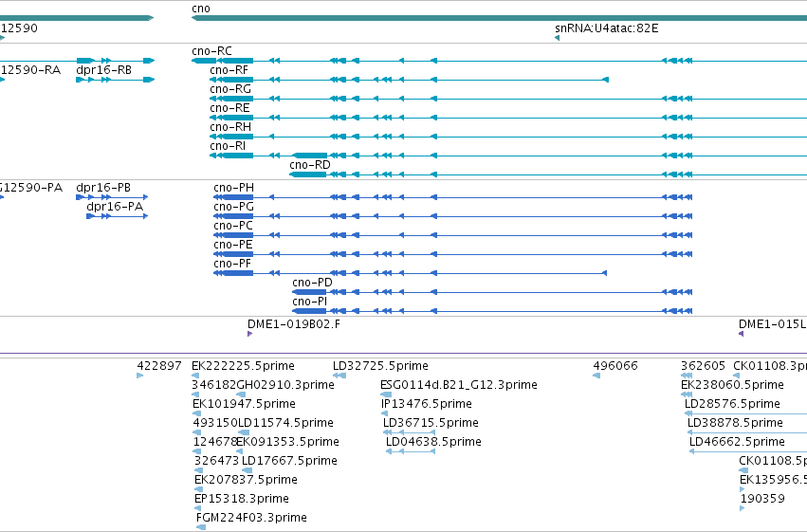807x532 pixels.
Task: Click the dpr16-PA protein label
Action: point(115,207)
